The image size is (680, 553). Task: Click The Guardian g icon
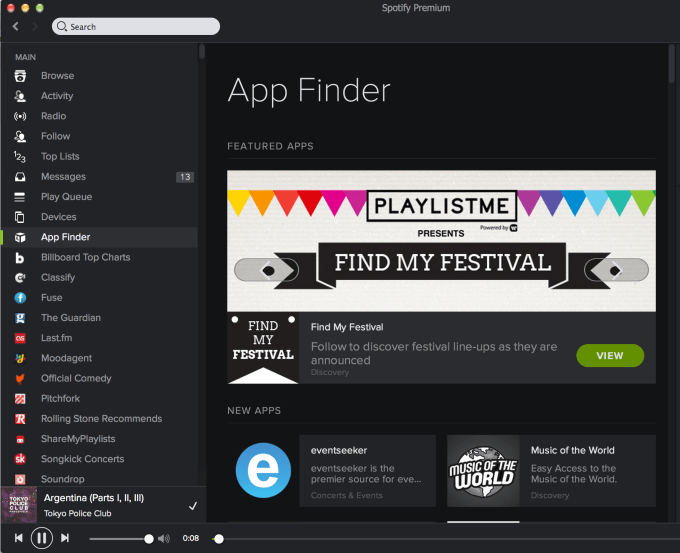[20, 318]
